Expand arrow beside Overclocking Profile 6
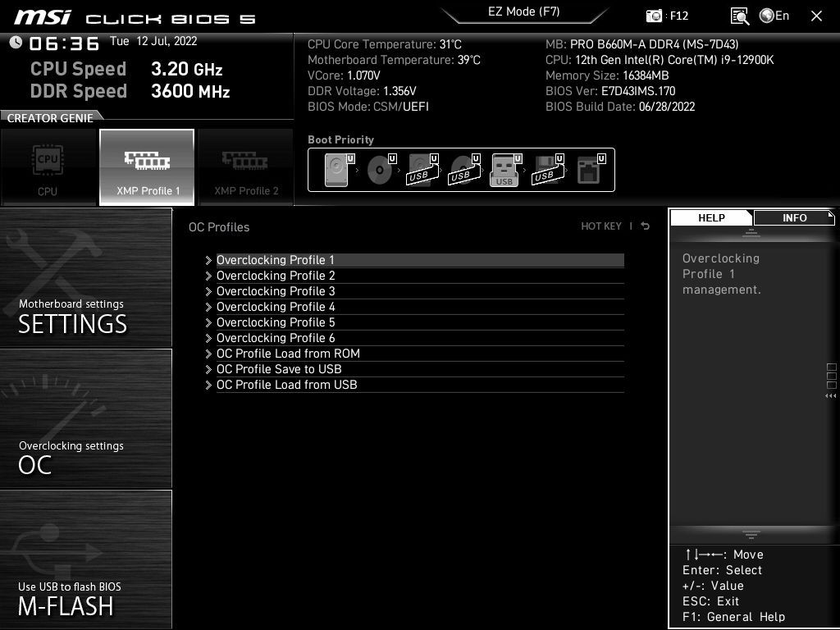This screenshot has width=840, height=630. (x=208, y=338)
